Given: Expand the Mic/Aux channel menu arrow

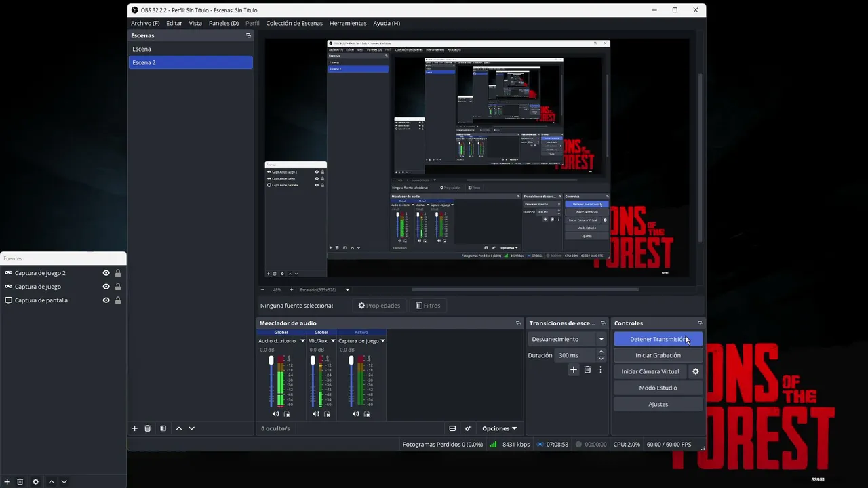Looking at the screenshot, I should (332, 341).
